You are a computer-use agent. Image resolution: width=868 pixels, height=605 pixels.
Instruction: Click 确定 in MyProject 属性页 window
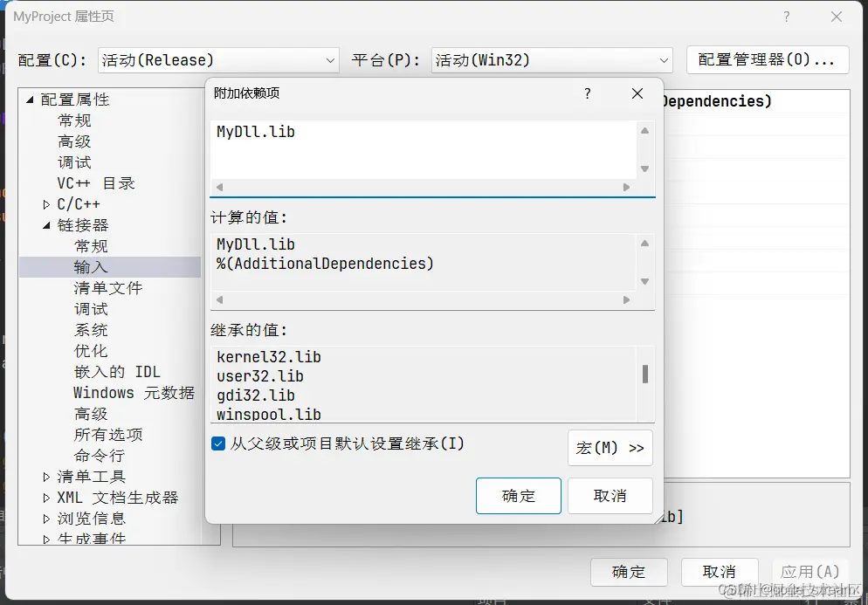tap(629, 572)
